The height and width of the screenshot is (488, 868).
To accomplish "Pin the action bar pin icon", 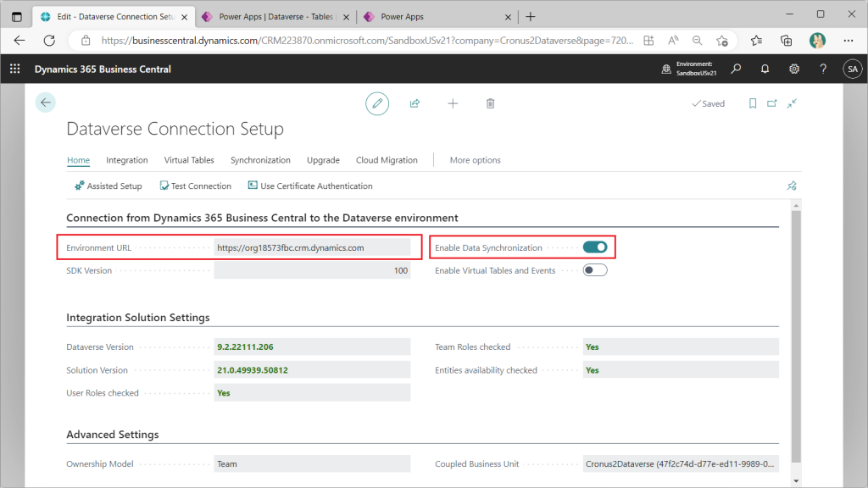I will tap(792, 186).
